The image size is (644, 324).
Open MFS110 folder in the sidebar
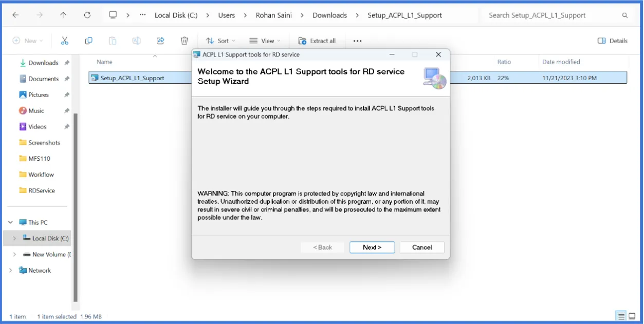pyautogui.click(x=39, y=158)
